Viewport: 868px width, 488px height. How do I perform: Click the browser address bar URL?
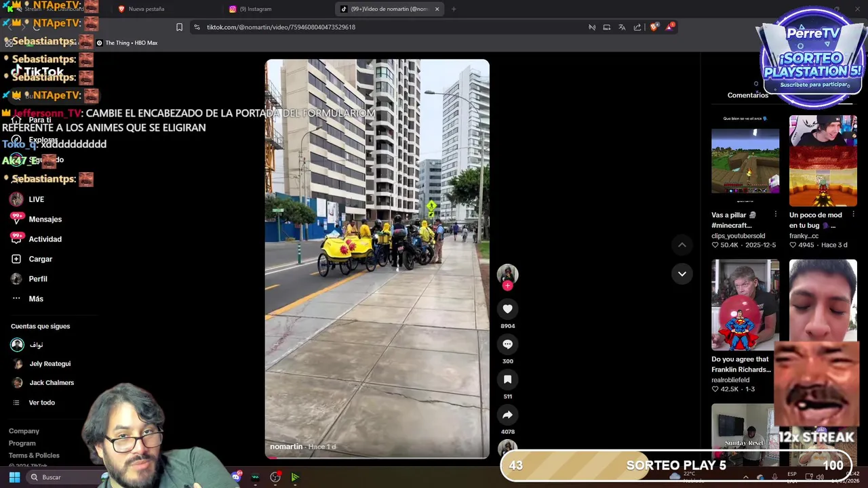[x=281, y=27]
